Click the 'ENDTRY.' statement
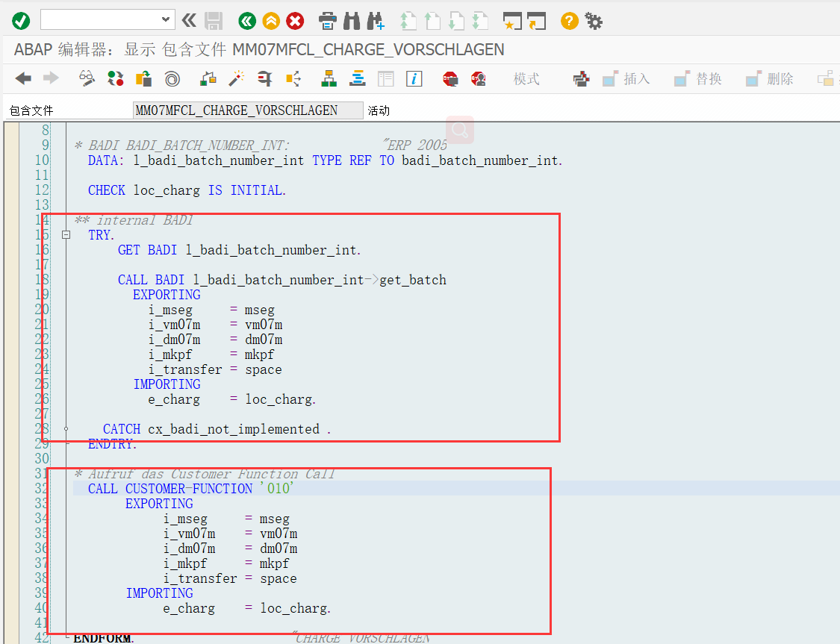The height and width of the screenshot is (644, 840). point(113,444)
